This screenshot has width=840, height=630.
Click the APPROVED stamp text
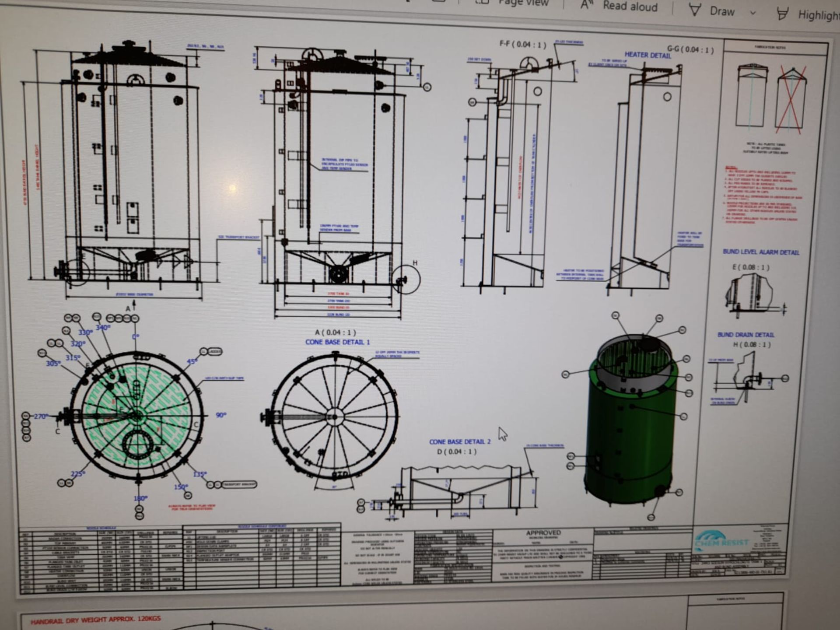[x=543, y=533]
